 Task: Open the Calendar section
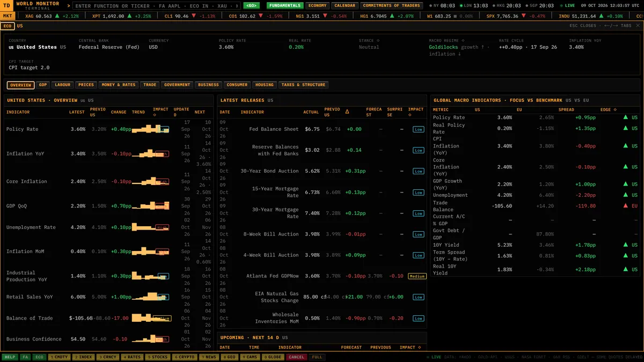(344, 5)
